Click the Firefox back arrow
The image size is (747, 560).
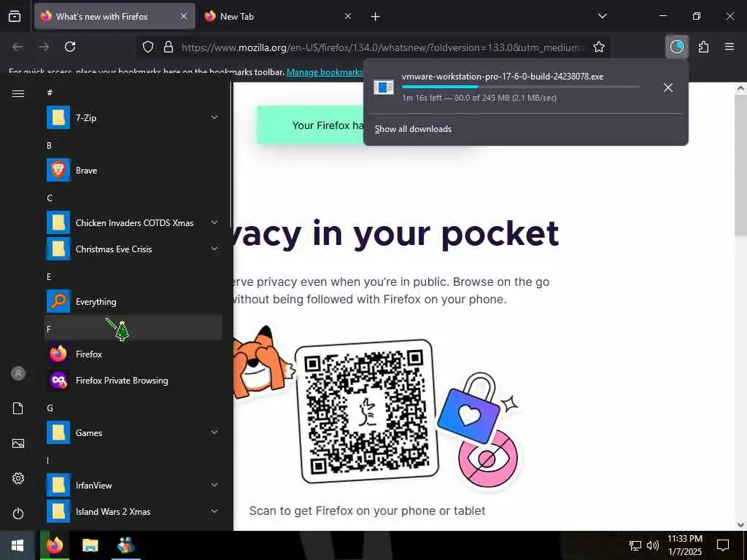coord(18,47)
